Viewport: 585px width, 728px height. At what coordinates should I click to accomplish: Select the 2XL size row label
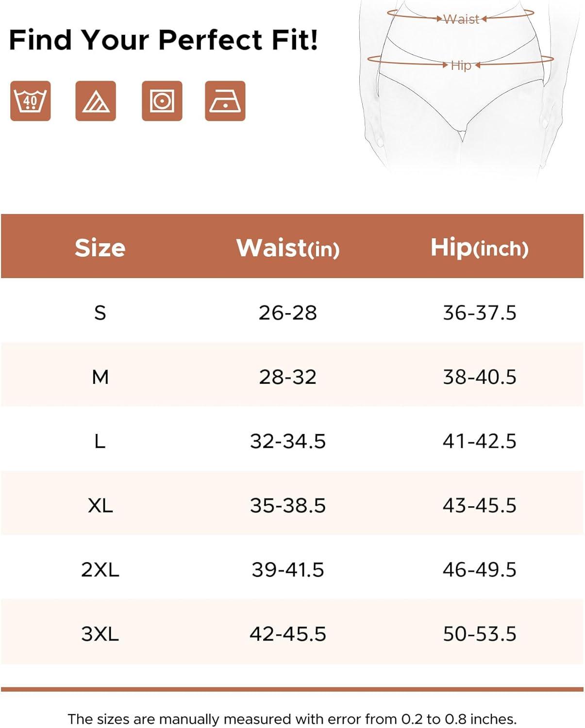click(x=100, y=569)
